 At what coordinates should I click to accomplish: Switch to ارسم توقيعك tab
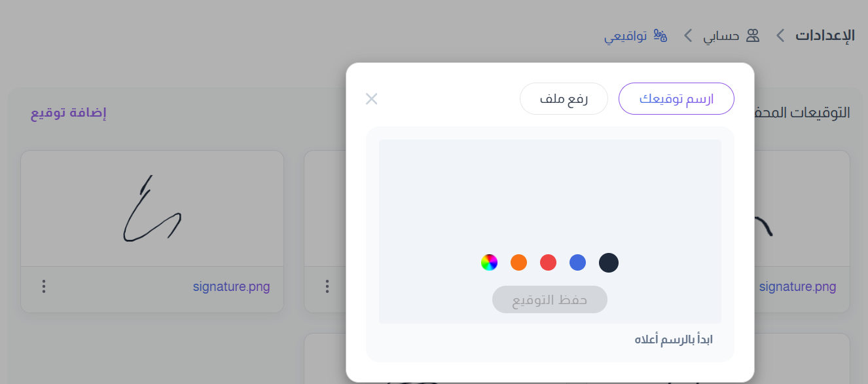(x=676, y=99)
